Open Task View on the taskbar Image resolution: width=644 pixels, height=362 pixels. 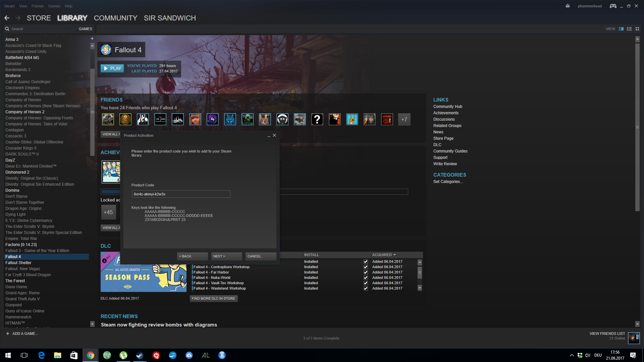(24, 355)
